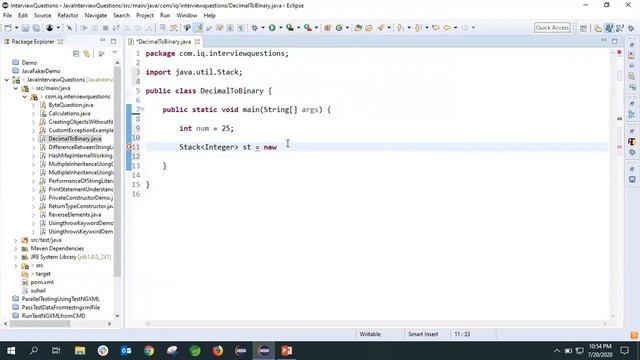The height and width of the screenshot is (360, 640).
Task: Minimize the Package Explorer view
Action: click(x=102, y=41)
